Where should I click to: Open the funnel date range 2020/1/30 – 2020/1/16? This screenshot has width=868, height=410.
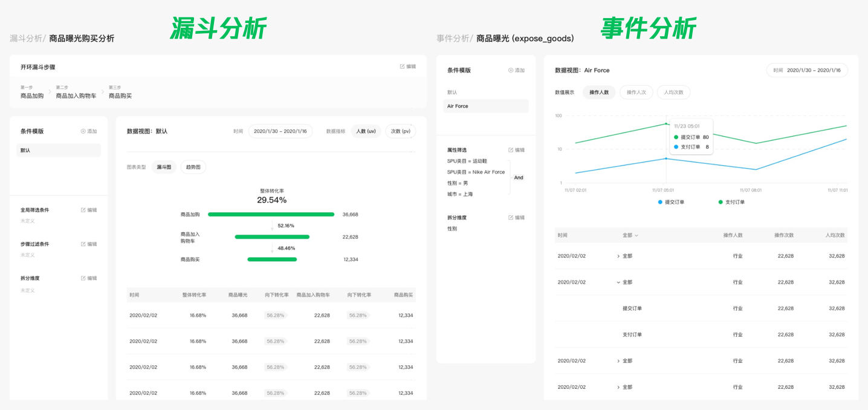280,131
